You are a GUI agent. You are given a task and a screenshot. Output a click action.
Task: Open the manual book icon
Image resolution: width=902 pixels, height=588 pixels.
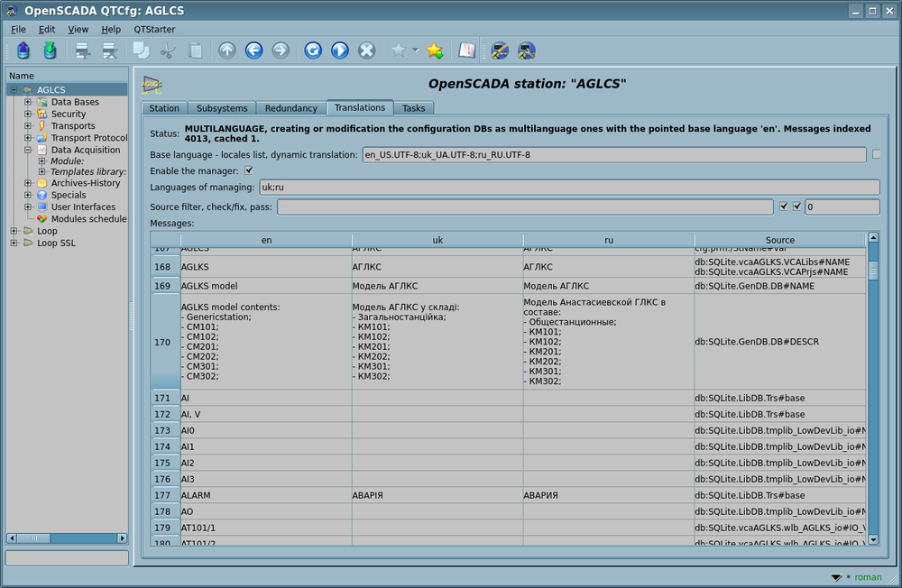pos(465,51)
